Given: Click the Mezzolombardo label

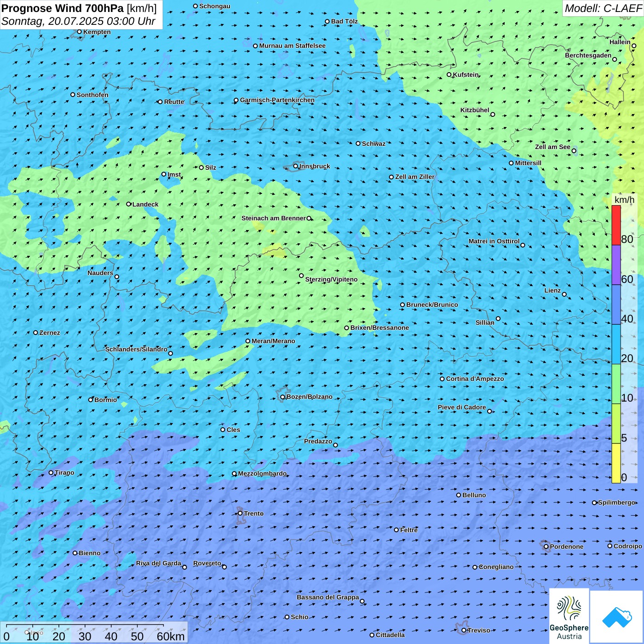Looking at the screenshot, I should click(x=262, y=473).
